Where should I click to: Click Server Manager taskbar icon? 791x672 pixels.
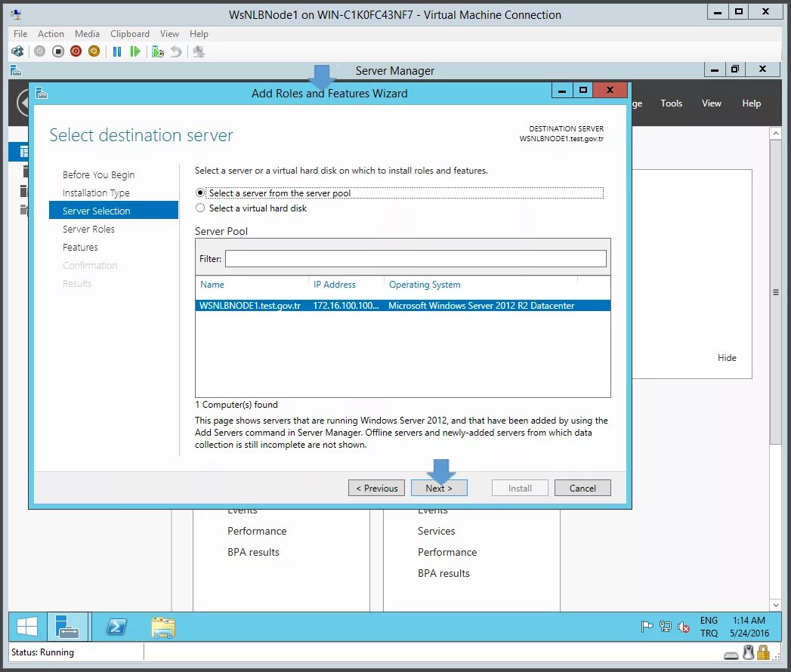click(67, 627)
